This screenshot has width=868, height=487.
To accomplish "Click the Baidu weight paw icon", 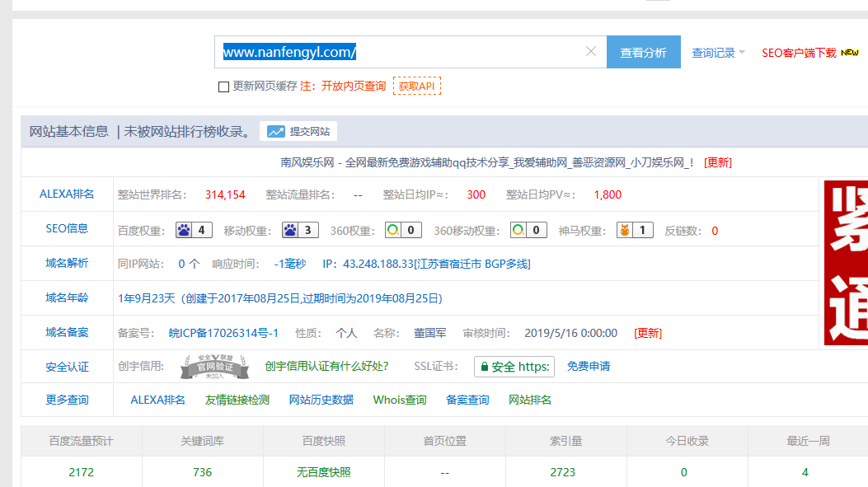I will tap(183, 230).
